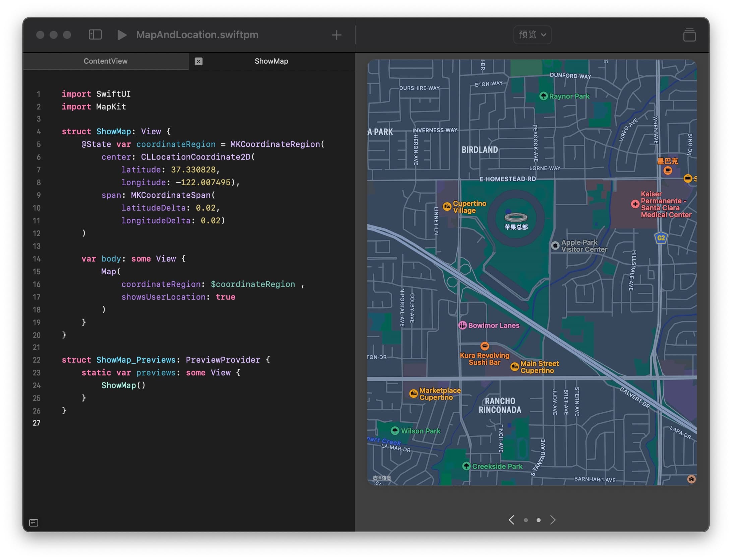
Task: Click the Bowlmor Lanes map pin
Action: 463,325
